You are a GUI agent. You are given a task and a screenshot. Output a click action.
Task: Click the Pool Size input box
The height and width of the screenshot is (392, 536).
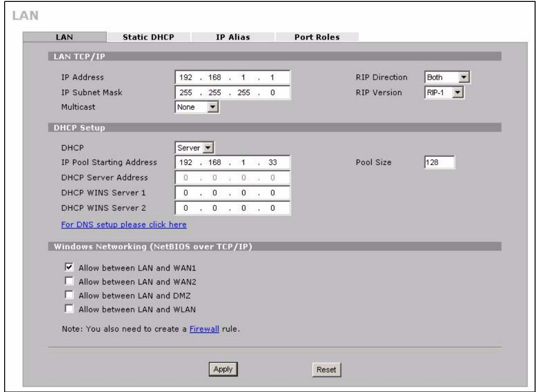click(x=440, y=162)
